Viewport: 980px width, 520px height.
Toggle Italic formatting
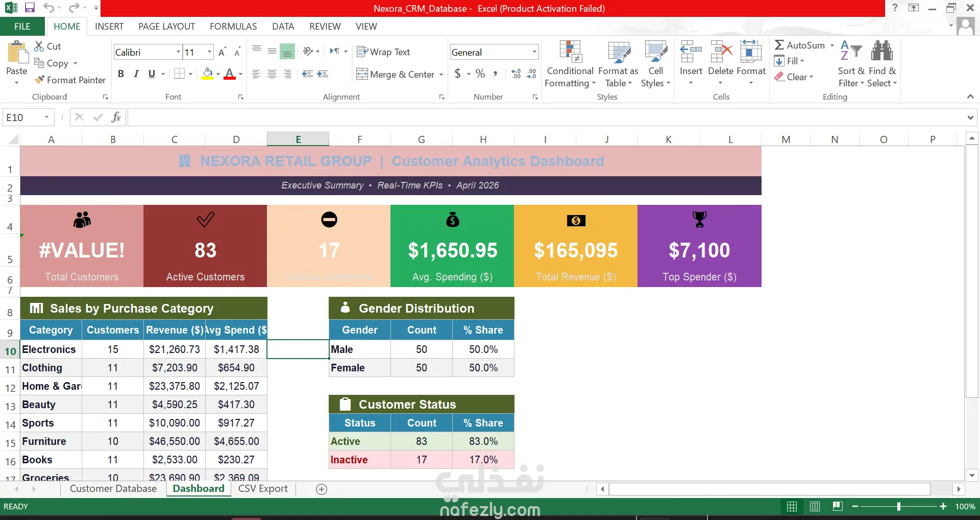click(136, 74)
